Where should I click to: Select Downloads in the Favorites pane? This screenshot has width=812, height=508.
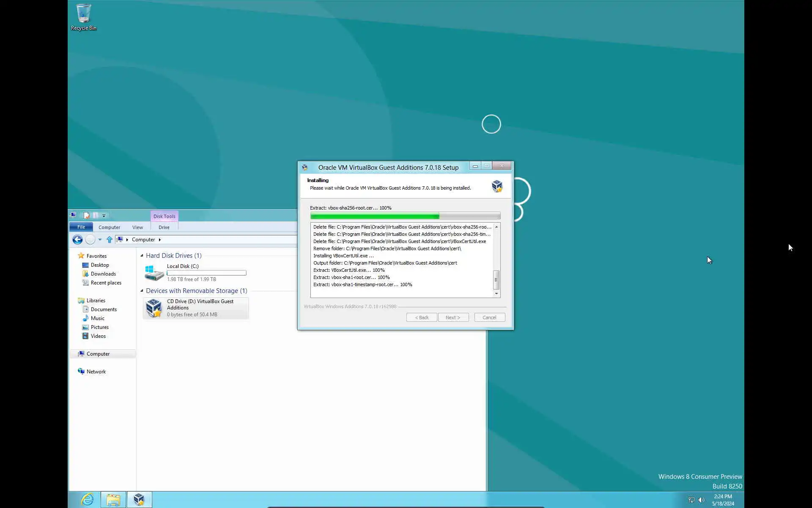click(x=103, y=274)
